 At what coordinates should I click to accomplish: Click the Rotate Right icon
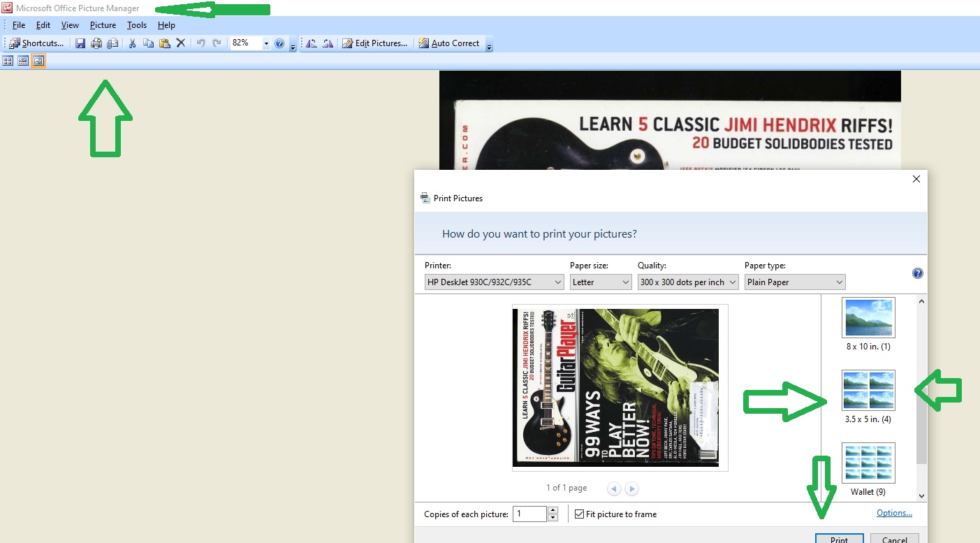(328, 43)
